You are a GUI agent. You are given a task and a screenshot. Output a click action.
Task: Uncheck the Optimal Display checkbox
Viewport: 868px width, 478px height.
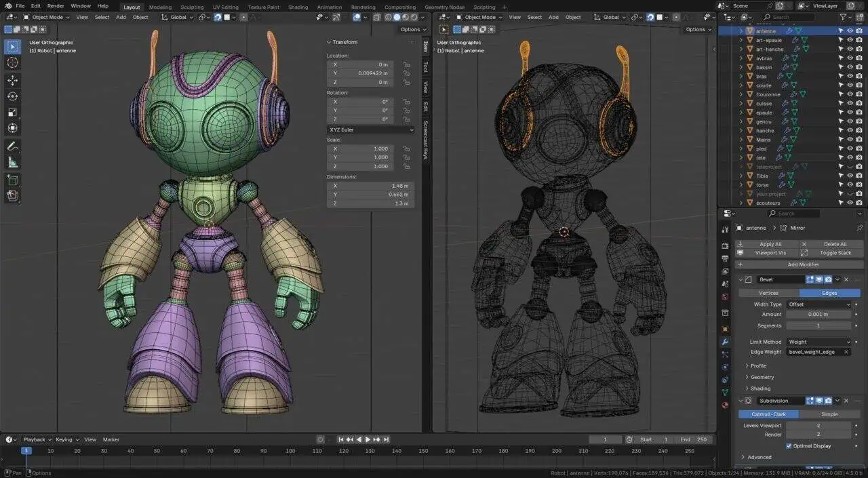(789, 446)
